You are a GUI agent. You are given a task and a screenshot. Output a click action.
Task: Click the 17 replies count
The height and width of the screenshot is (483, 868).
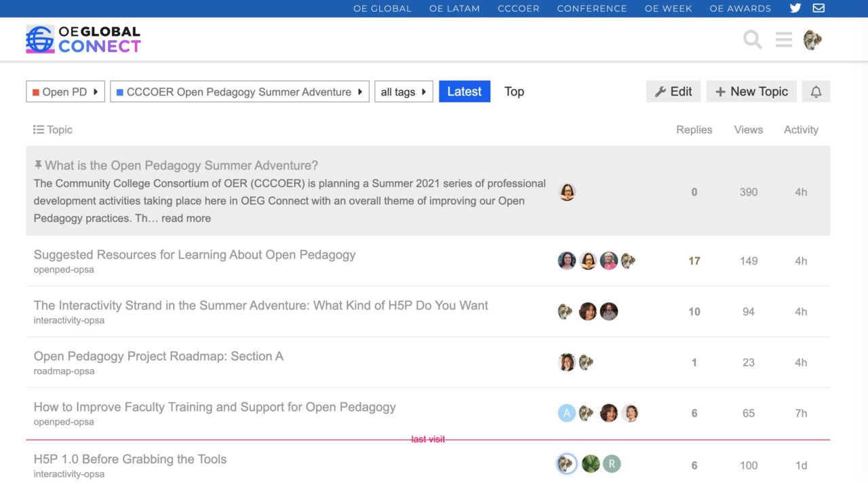694,260
